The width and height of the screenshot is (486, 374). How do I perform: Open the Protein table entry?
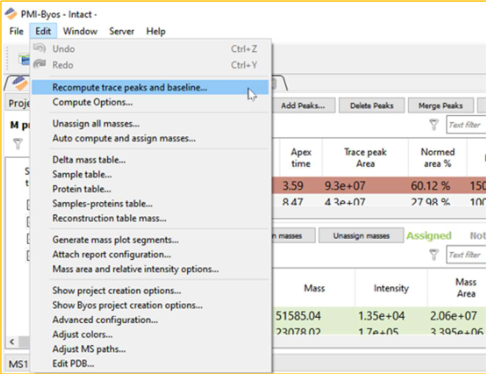click(x=150, y=189)
